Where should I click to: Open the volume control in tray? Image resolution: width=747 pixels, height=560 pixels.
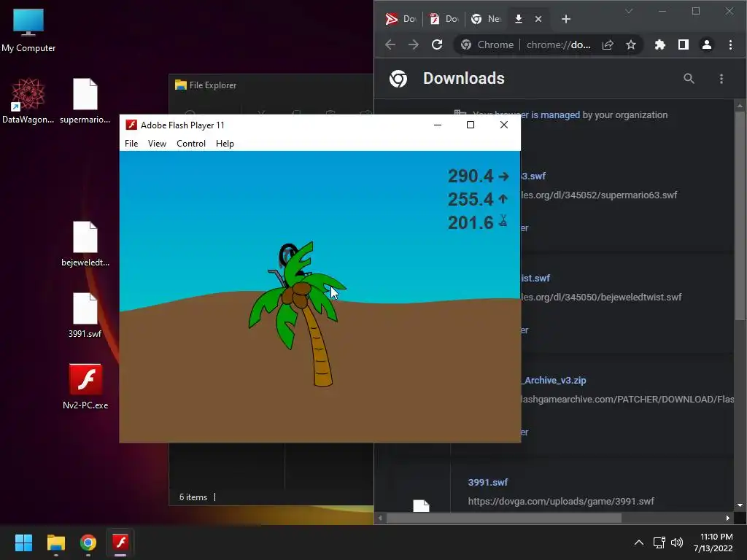click(x=676, y=542)
